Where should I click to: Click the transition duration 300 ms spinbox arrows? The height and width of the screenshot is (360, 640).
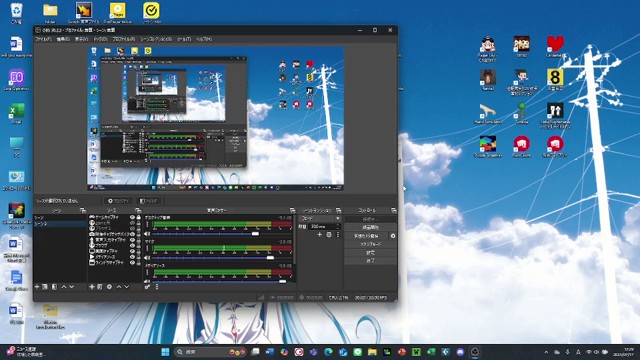338,226
